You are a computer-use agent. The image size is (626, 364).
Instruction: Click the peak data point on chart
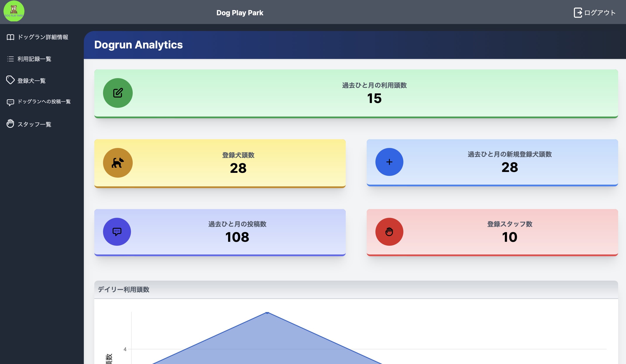[267, 312]
